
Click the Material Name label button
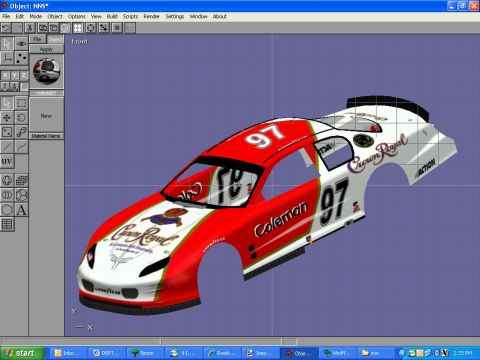pos(46,136)
